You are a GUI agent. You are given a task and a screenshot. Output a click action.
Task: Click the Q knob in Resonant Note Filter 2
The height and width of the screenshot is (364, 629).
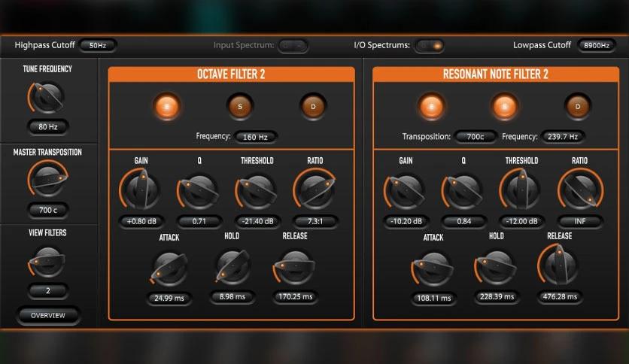click(463, 191)
